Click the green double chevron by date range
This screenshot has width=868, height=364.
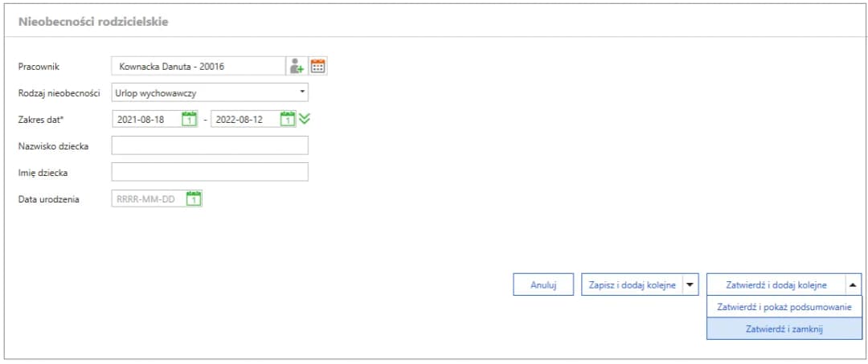304,120
